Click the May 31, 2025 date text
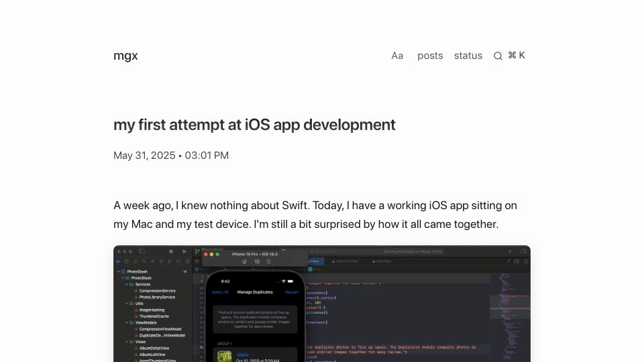This screenshot has height=362, width=644. (144, 156)
